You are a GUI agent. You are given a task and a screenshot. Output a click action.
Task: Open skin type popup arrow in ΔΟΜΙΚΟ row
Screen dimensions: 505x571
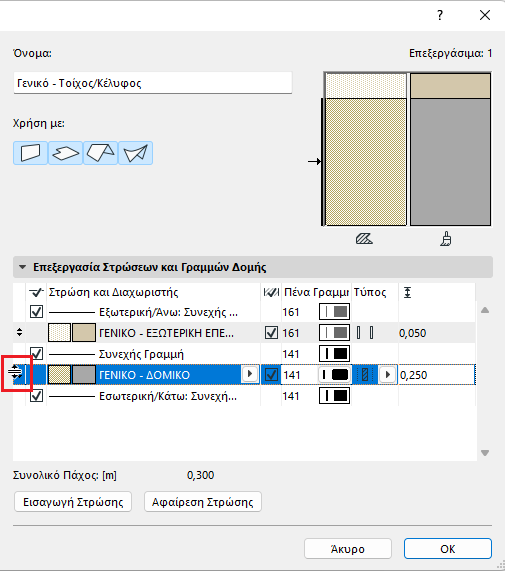tap(388, 374)
